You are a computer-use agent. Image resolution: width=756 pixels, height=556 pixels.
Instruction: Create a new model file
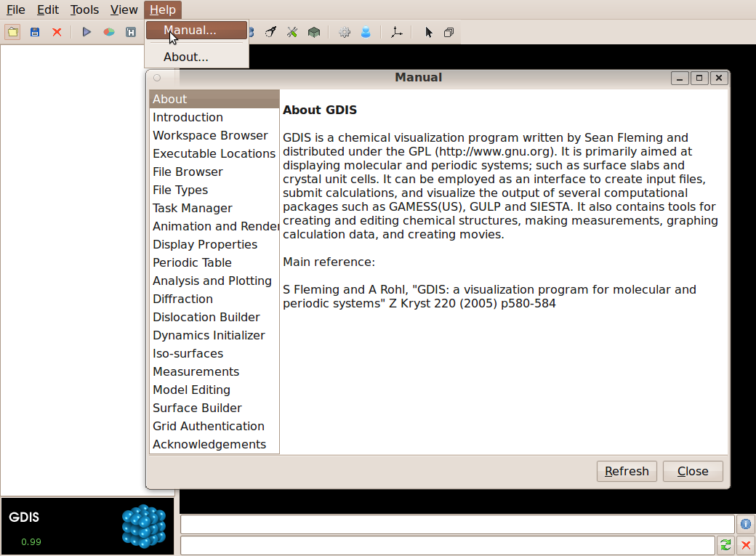point(12,31)
